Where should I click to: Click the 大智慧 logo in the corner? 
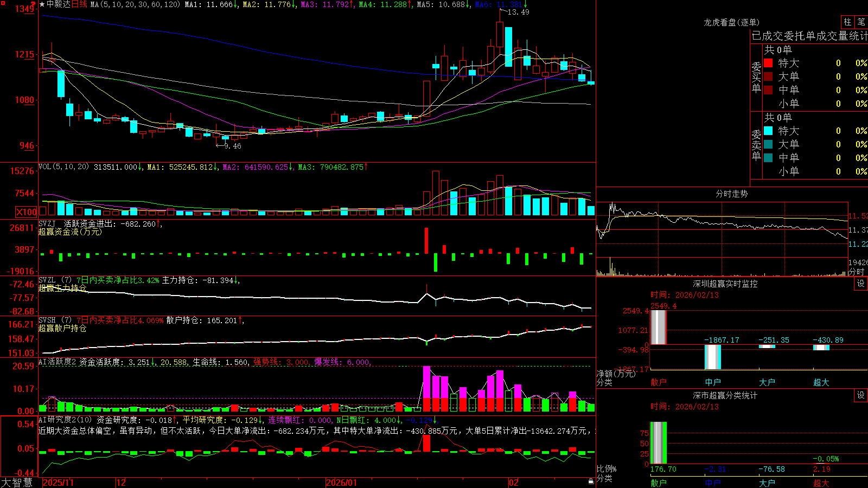[x=17, y=482]
